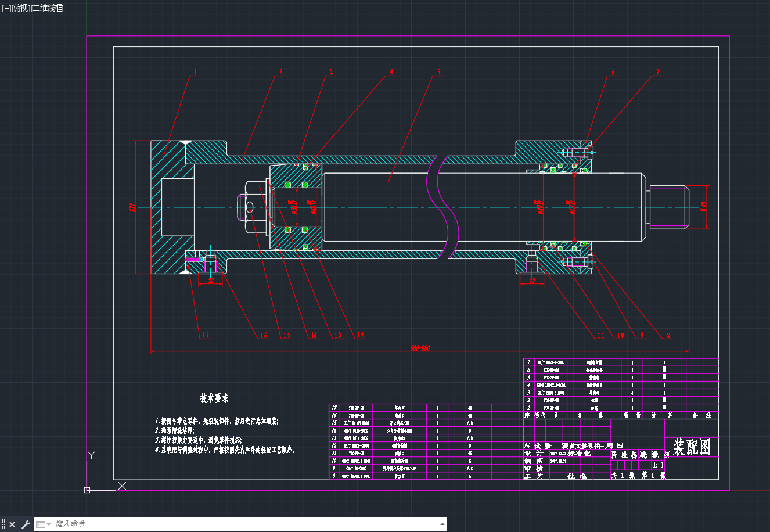770x532 pixels.
Task: Select leader callout number 5
Action: tap(439, 72)
